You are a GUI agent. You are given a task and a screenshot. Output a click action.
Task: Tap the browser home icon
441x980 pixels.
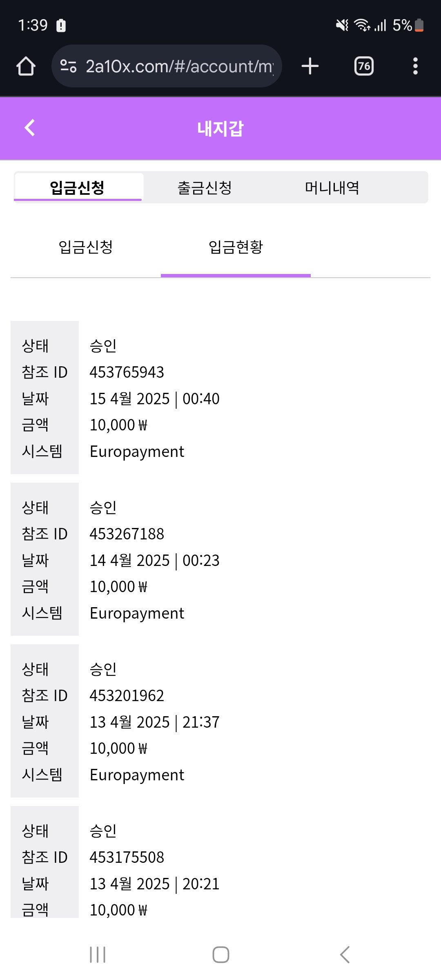click(x=26, y=66)
